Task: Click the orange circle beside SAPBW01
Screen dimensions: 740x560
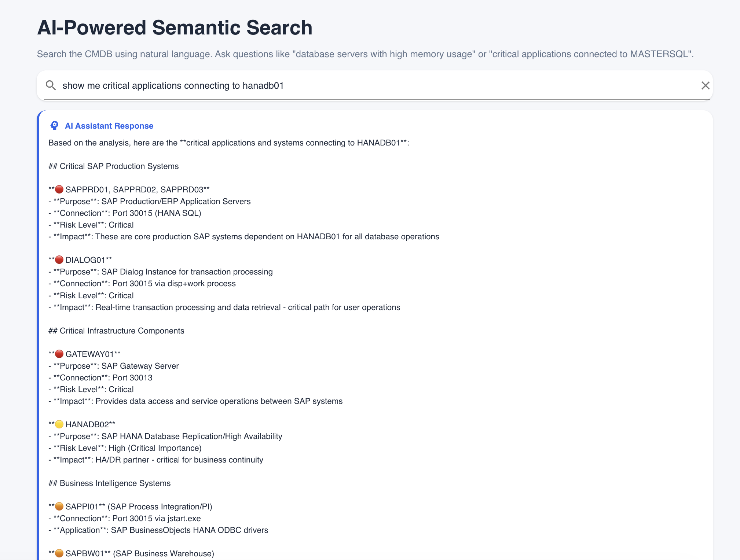Action: (x=59, y=553)
